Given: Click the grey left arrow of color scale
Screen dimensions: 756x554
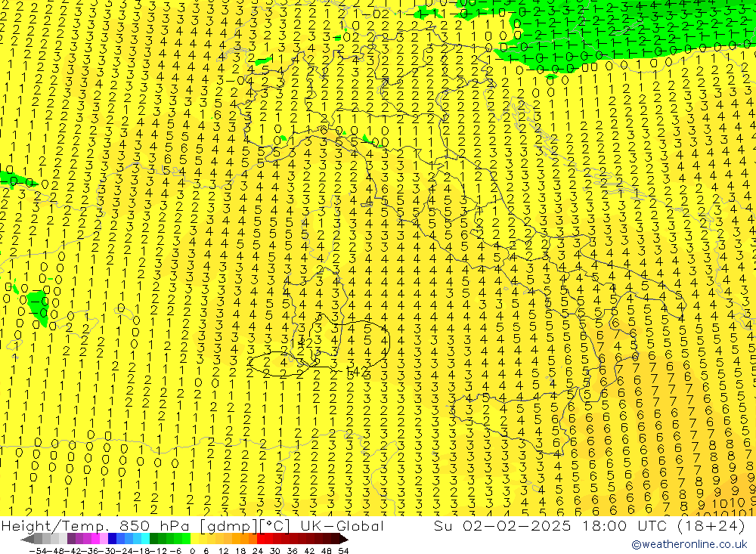Looking at the screenshot, I should pos(27,540).
